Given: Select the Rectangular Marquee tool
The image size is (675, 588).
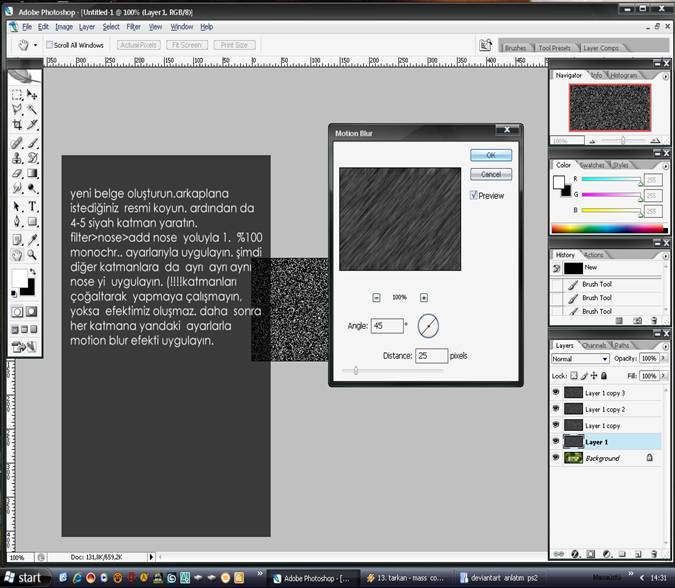Looking at the screenshot, I should [17, 94].
